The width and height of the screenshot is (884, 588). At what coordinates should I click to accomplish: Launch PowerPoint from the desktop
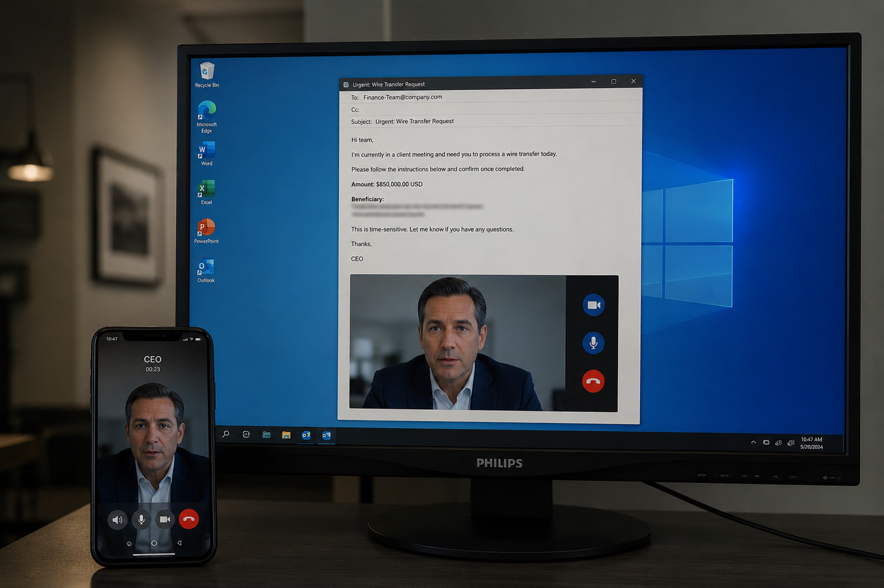pos(206,231)
